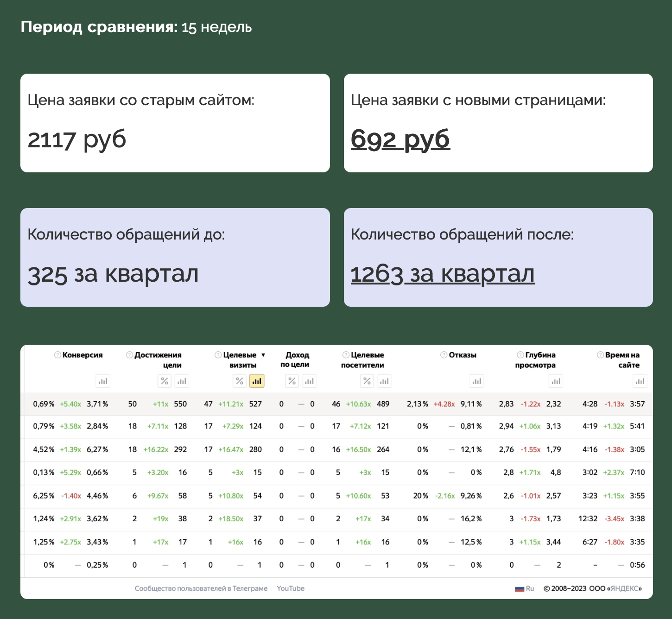Click the help icon beside Достижения цели
Viewport: 672px width, 619px height.
(x=129, y=355)
